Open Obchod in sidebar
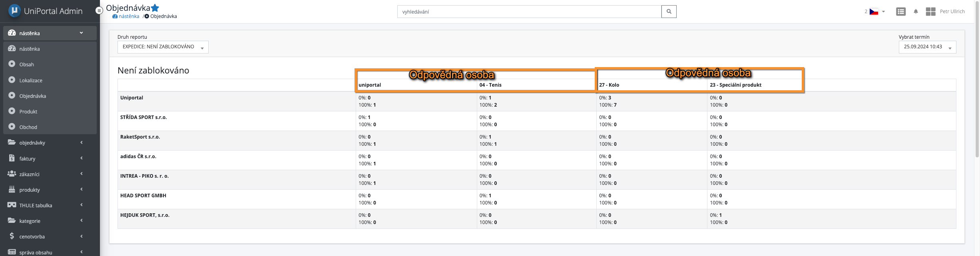The width and height of the screenshot is (980, 256). click(x=50, y=127)
